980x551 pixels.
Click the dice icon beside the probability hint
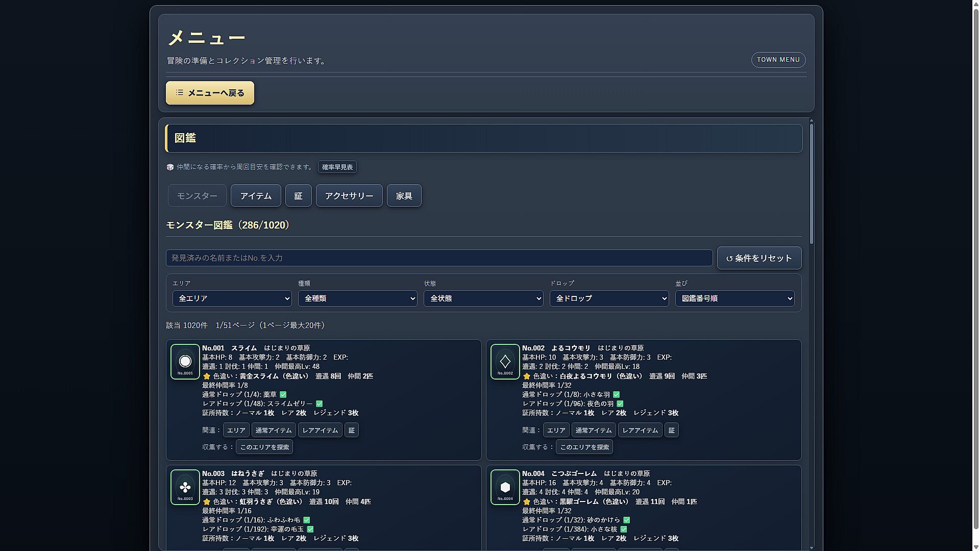170,167
